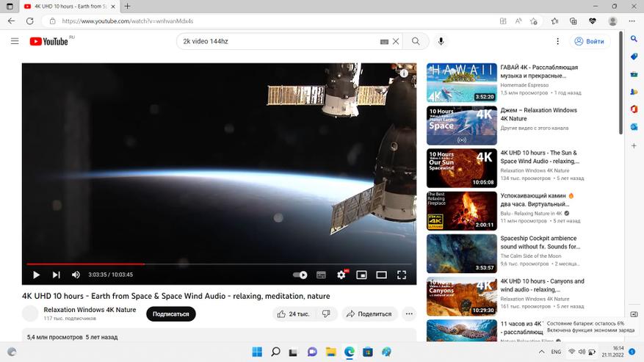Open channel avatar beside channel name
The image size is (644, 362).
(x=30, y=314)
